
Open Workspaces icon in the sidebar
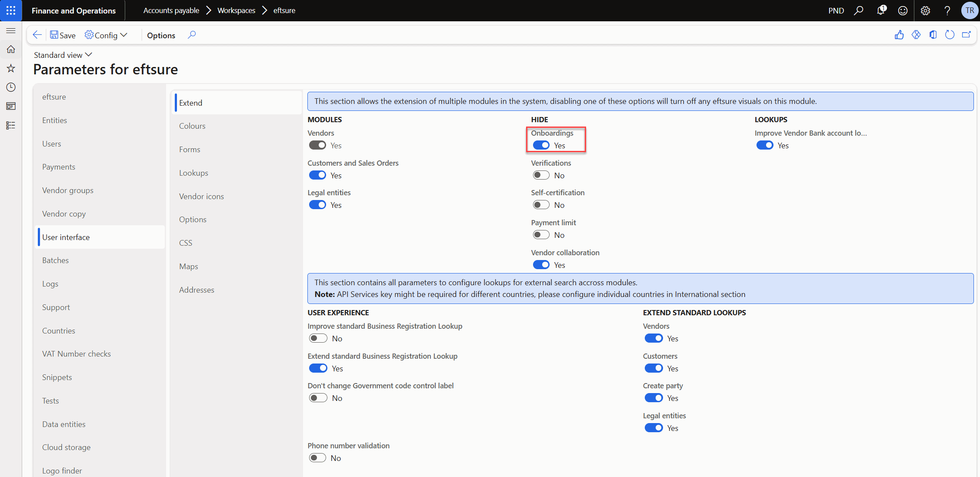click(11, 106)
